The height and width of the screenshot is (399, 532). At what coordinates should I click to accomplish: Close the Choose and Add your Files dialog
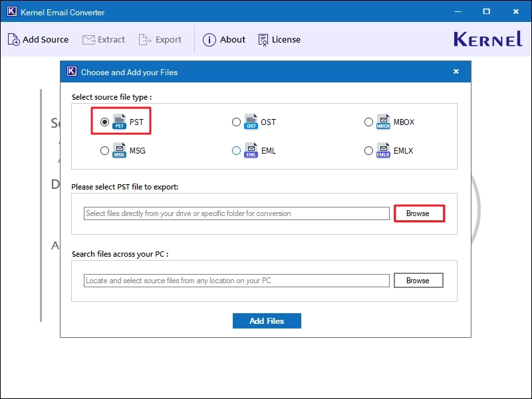pos(456,71)
